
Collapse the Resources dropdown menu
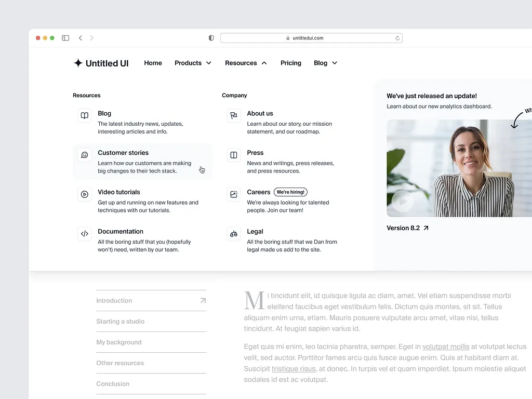pyautogui.click(x=246, y=63)
